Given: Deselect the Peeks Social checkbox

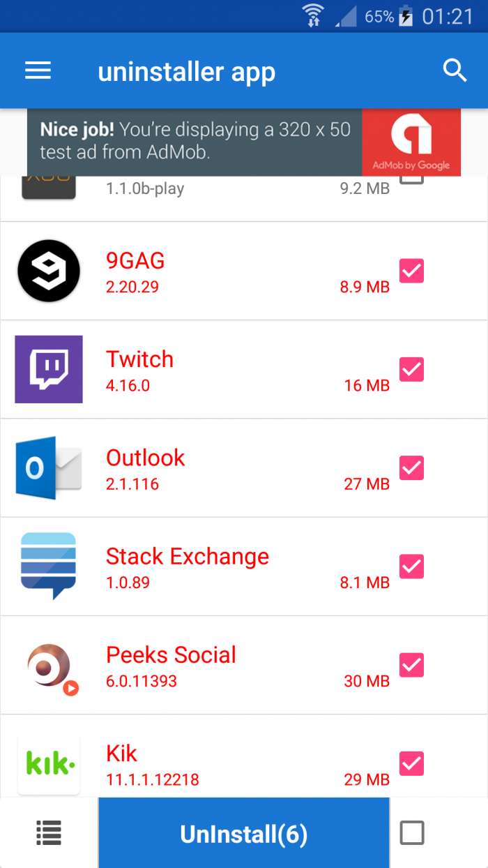Looking at the screenshot, I should click(411, 665).
